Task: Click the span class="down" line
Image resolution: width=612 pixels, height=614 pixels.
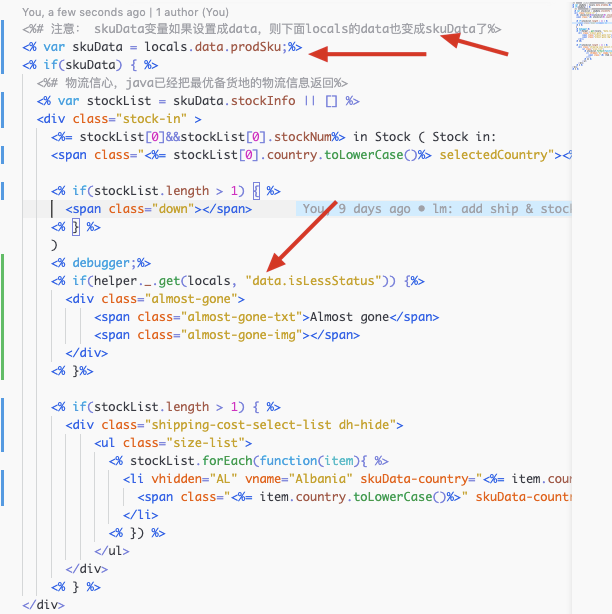Action: point(159,209)
